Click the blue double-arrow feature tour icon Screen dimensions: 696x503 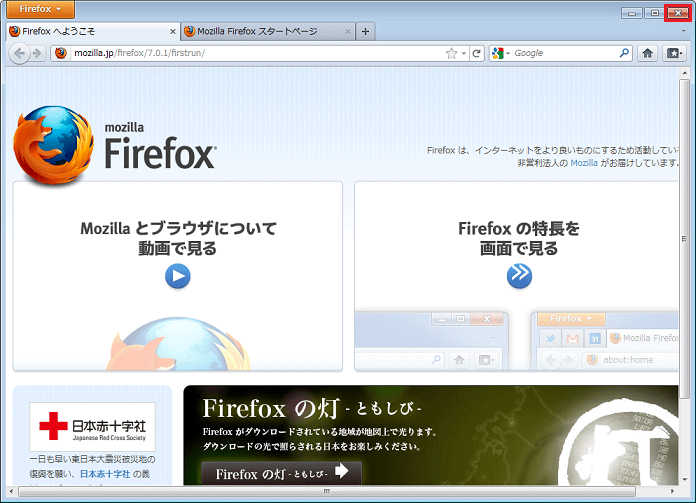[519, 276]
